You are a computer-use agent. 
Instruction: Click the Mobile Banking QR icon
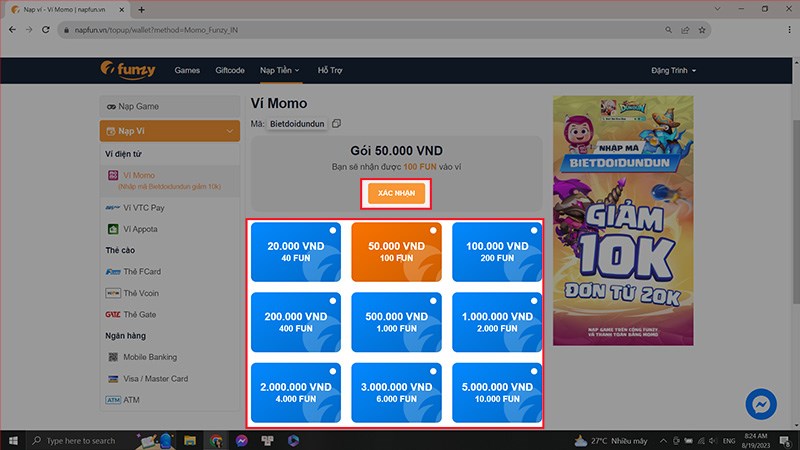coord(113,357)
